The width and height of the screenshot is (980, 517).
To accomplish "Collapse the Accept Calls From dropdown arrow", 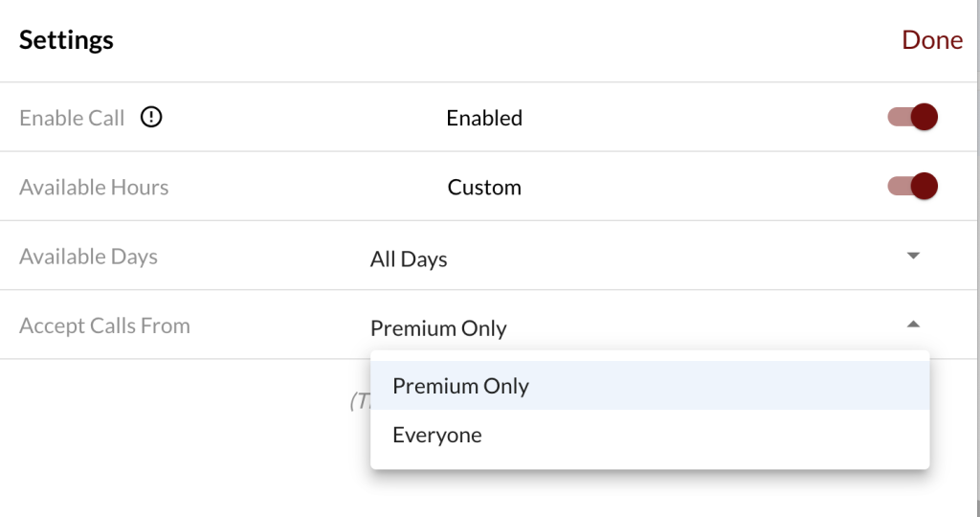I will pos(913,325).
